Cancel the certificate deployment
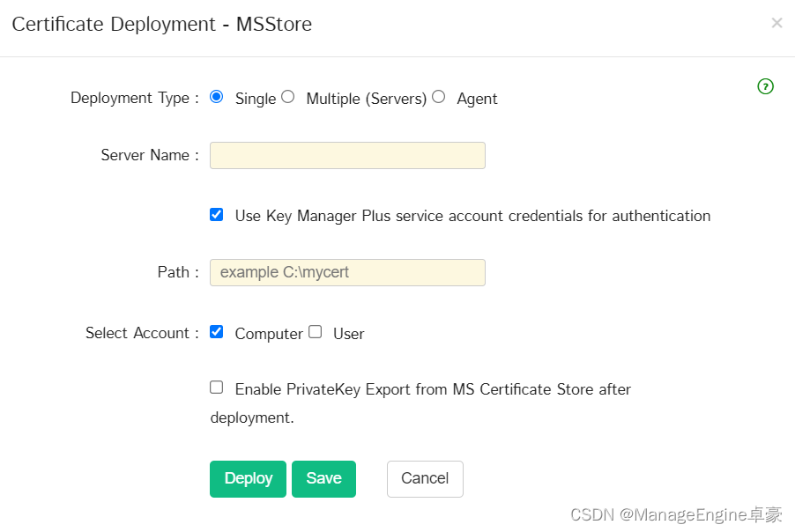The width and height of the screenshot is (795, 532). (x=425, y=479)
